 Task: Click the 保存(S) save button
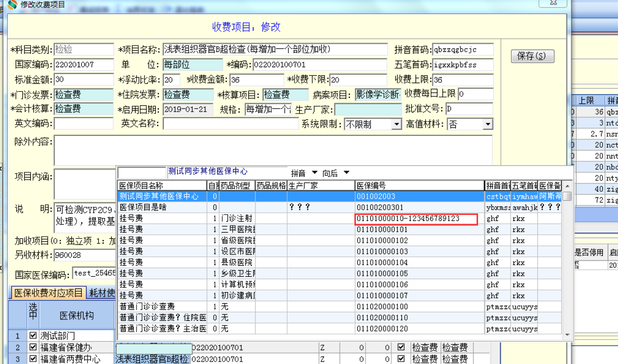[532, 56]
